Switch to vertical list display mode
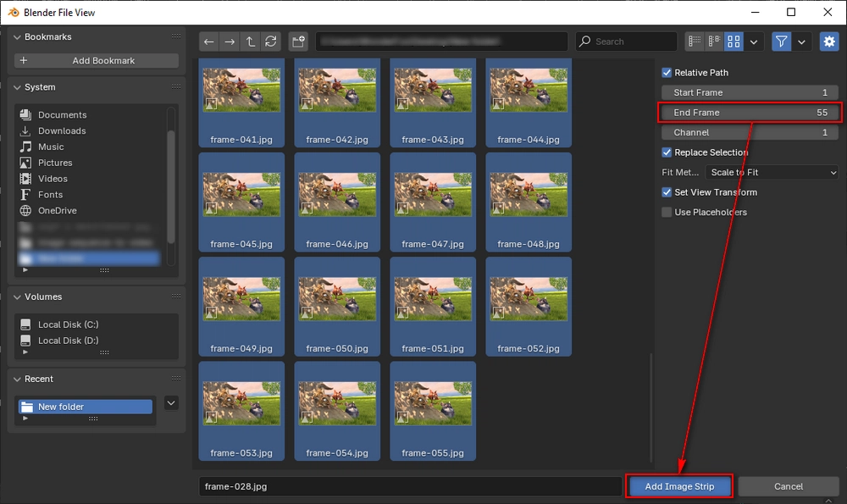The width and height of the screenshot is (847, 504). tap(695, 41)
